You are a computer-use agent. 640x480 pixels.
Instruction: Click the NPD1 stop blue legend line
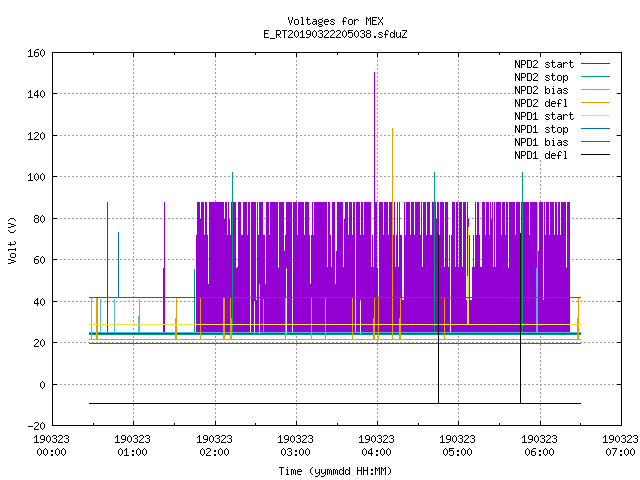tap(595, 129)
